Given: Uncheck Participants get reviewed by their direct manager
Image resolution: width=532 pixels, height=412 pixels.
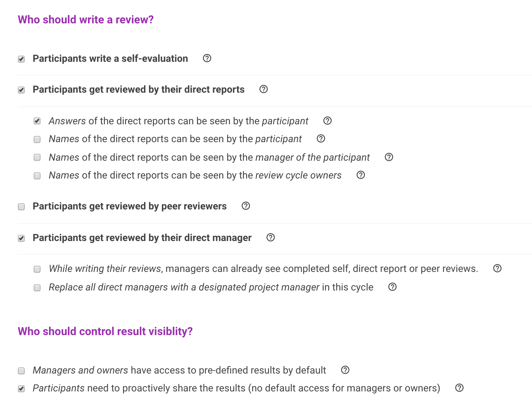Looking at the screenshot, I should click(21, 238).
